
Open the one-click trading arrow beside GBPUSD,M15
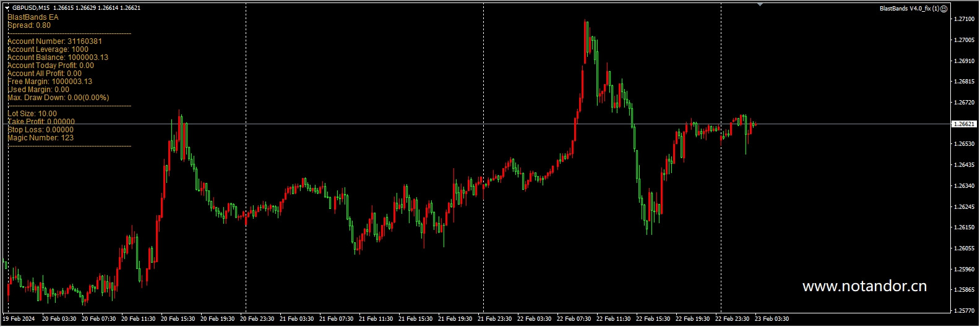point(7,8)
